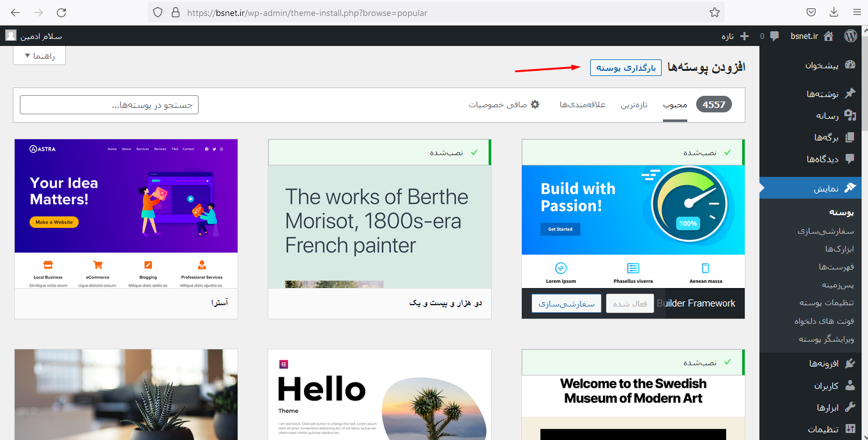868x440 pixels.
Task: Click the wrench tools icon in sidebar
Action: point(850,407)
